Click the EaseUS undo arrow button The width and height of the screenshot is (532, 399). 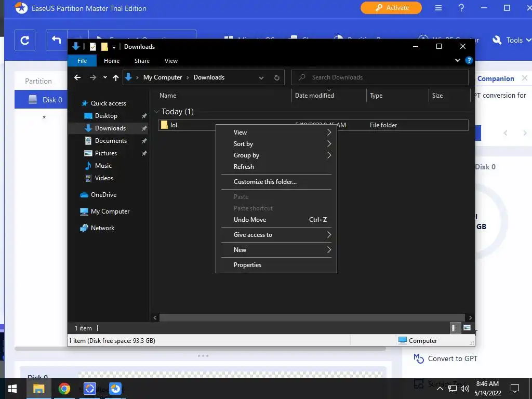(x=56, y=41)
